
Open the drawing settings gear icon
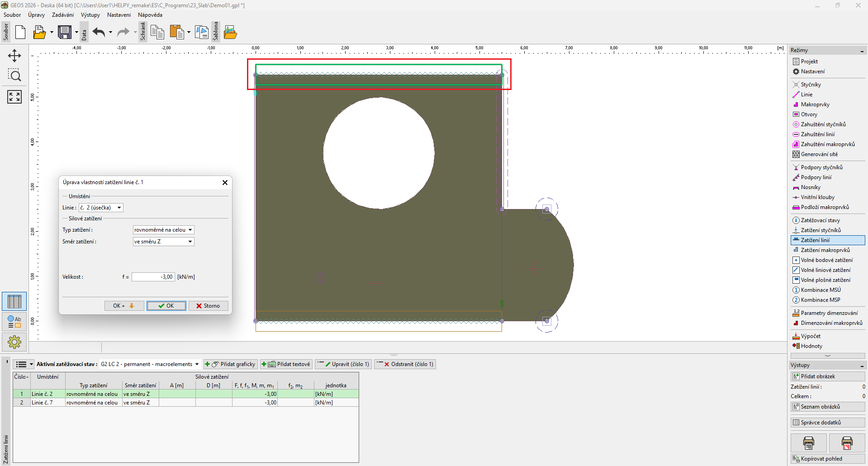[14, 342]
